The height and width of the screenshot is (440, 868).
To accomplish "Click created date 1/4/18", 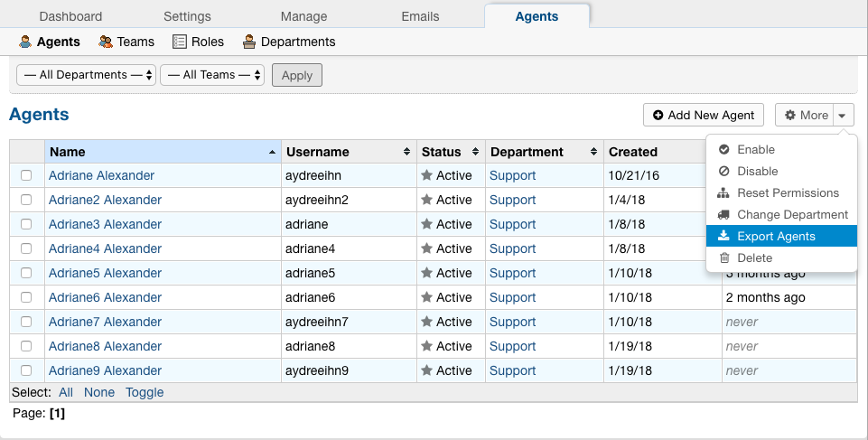I will (x=626, y=200).
